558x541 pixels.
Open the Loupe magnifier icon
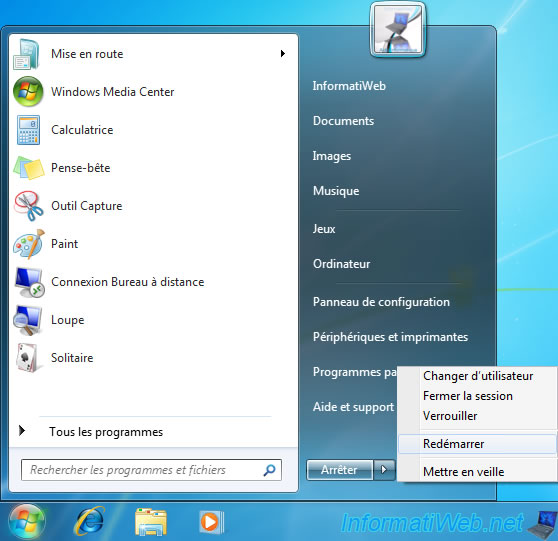coord(28,320)
